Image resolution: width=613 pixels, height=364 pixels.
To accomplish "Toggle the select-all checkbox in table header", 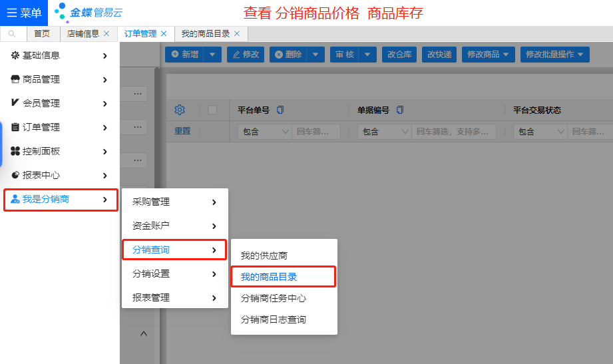I will click(212, 110).
